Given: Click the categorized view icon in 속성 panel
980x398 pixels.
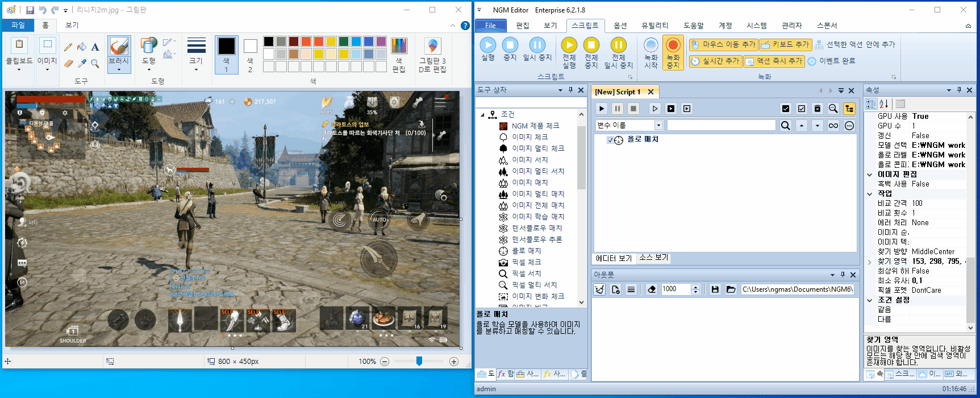Looking at the screenshot, I should (x=871, y=104).
